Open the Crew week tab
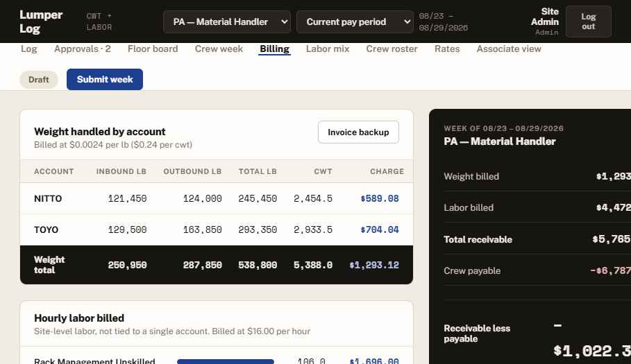The image size is (631, 364). coord(219,49)
